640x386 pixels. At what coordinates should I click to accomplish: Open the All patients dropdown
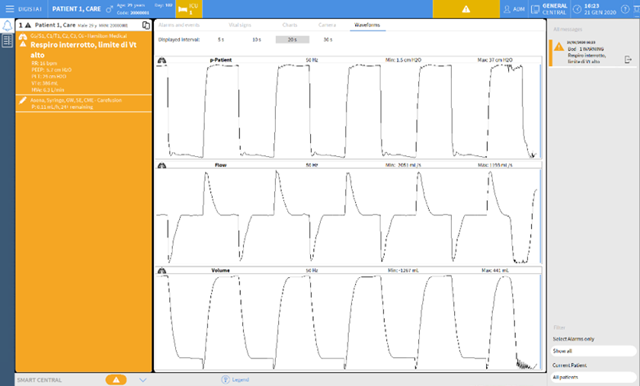coord(593,377)
